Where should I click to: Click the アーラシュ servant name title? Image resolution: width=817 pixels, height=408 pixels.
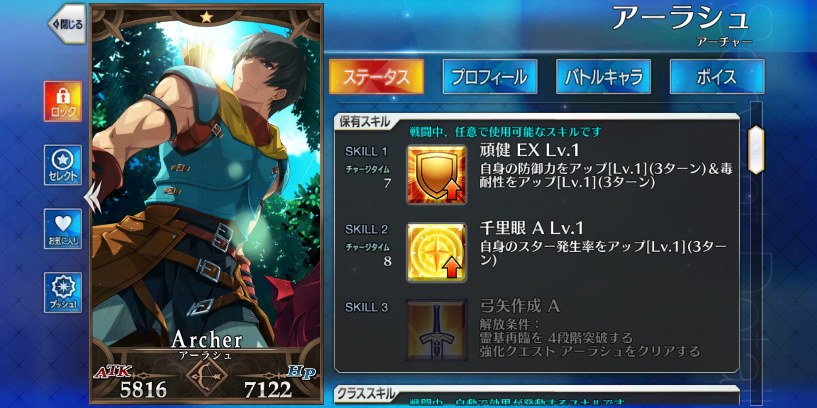(x=680, y=18)
